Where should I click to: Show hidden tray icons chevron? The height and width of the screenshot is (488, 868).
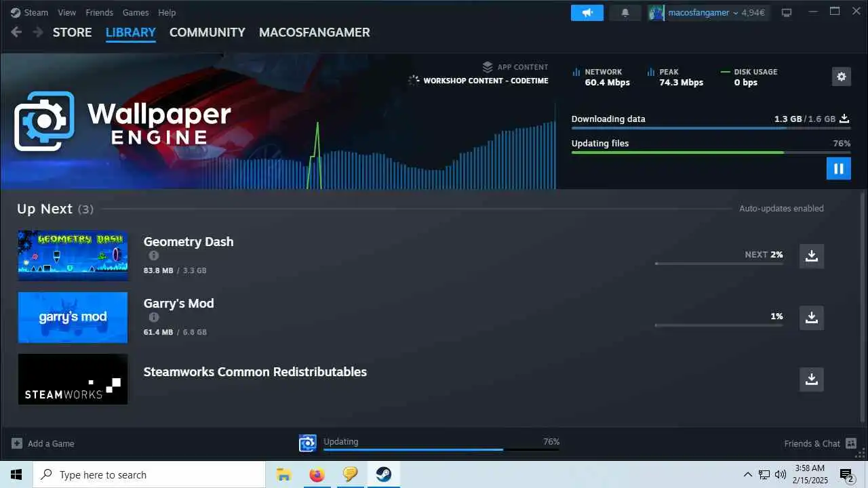pyautogui.click(x=748, y=474)
